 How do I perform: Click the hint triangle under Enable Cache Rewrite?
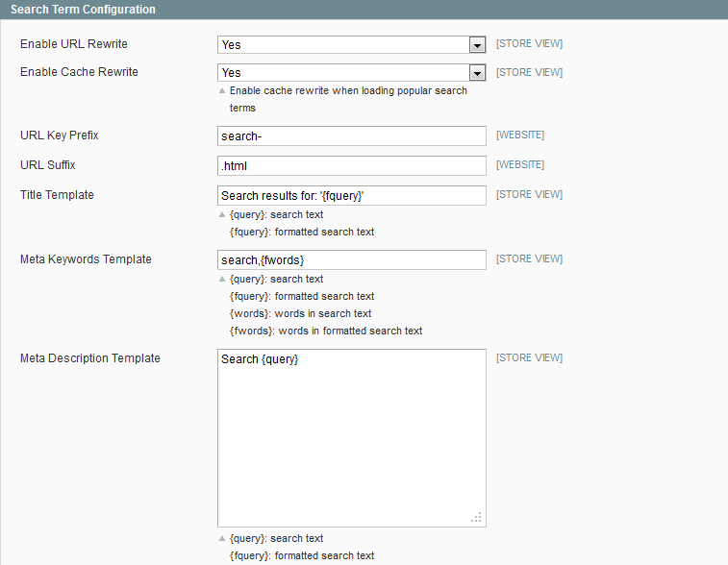[222, 91]
